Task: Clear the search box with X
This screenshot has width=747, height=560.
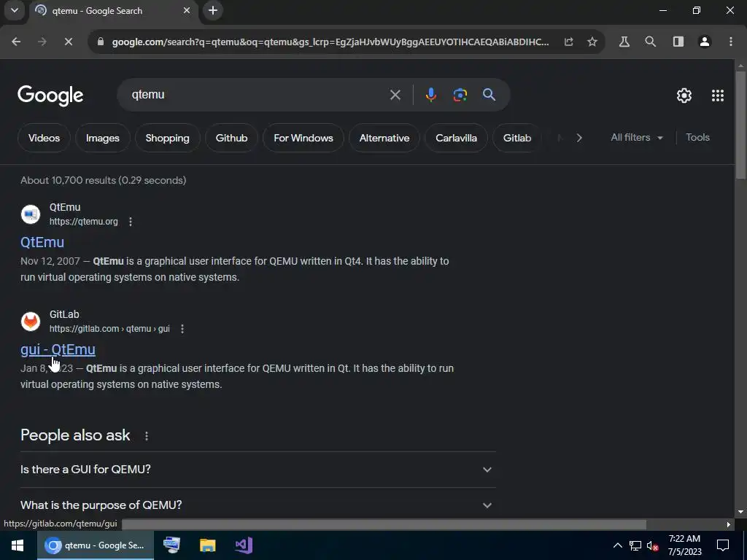Action: 395,95
